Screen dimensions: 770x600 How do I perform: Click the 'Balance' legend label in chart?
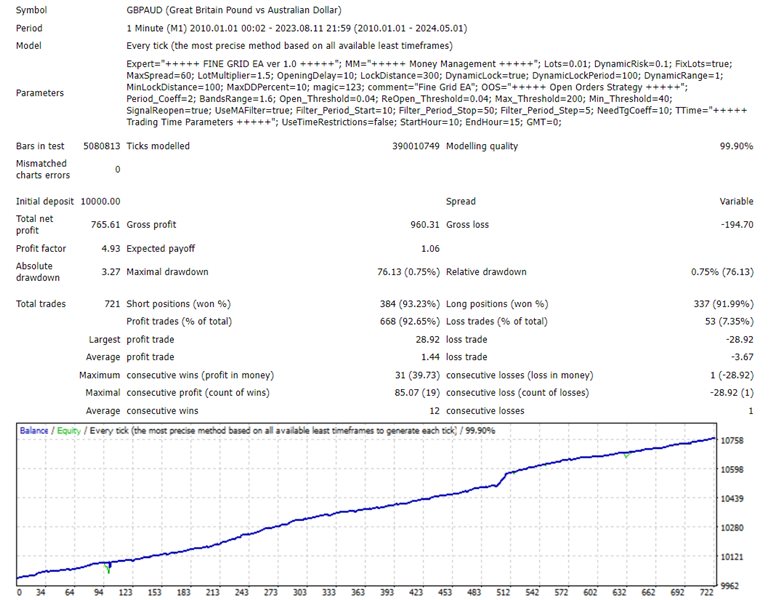[34, 431]
